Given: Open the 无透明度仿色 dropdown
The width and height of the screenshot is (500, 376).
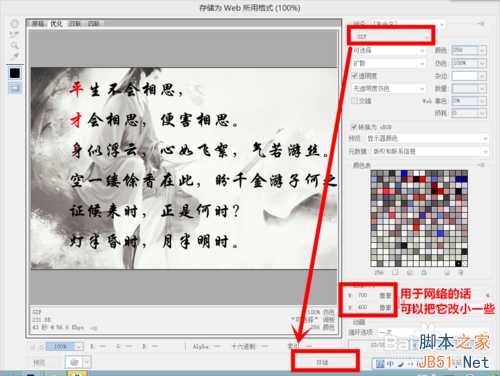Looking at the screenshot, I should 389,88.
